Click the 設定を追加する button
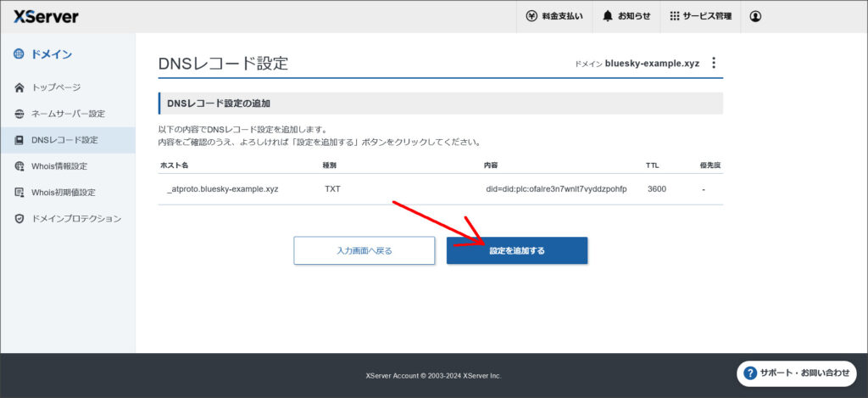The image size is (868, 398). pos(517,250)
